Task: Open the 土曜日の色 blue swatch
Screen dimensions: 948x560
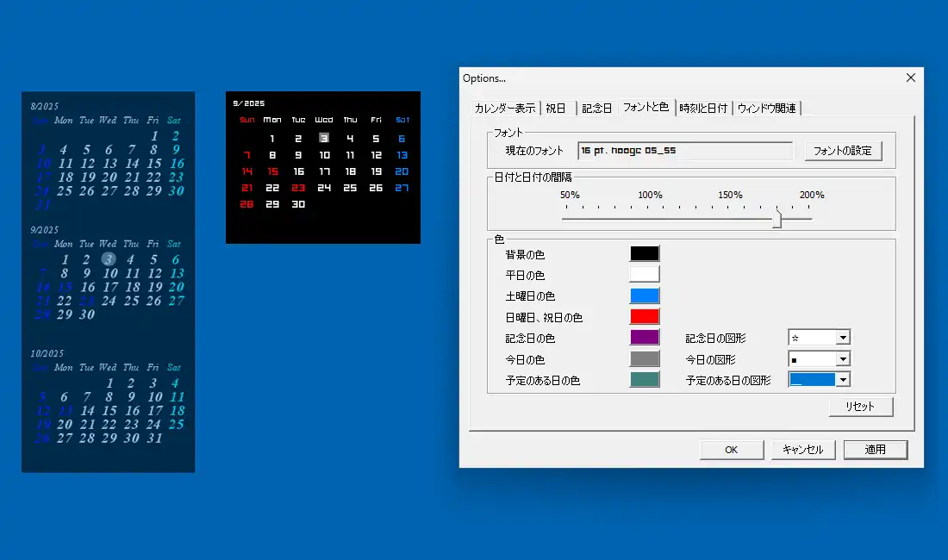Action: pos(645,296)
